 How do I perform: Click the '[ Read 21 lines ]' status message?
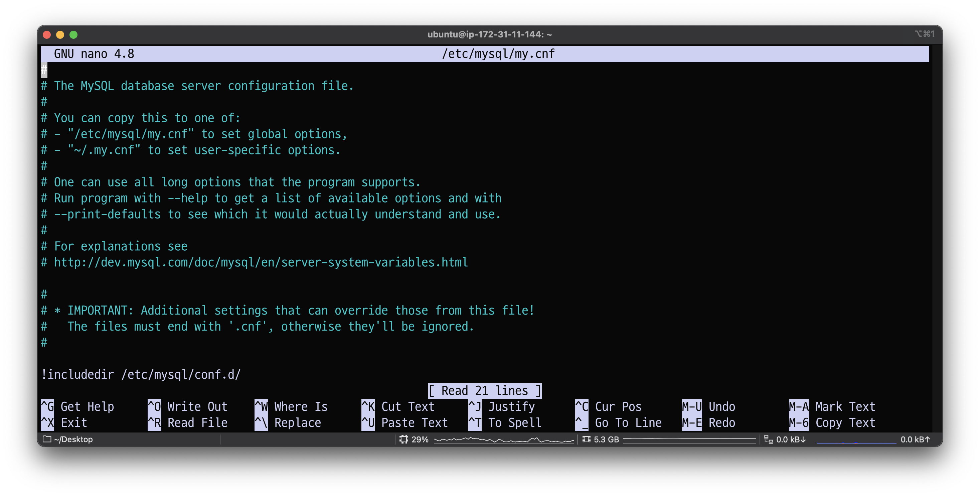coord(484,391)
